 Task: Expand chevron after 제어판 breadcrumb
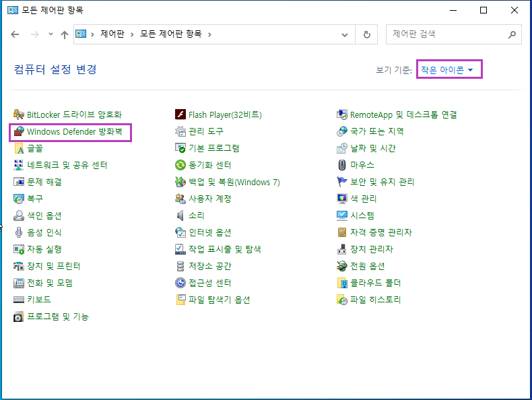point(132,34)
